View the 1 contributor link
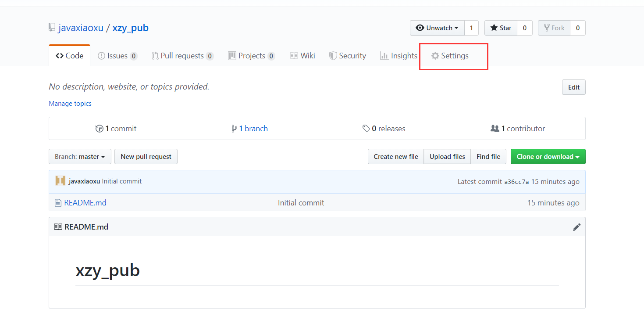Viewport: 644px width, 320px height. point(518,129)
